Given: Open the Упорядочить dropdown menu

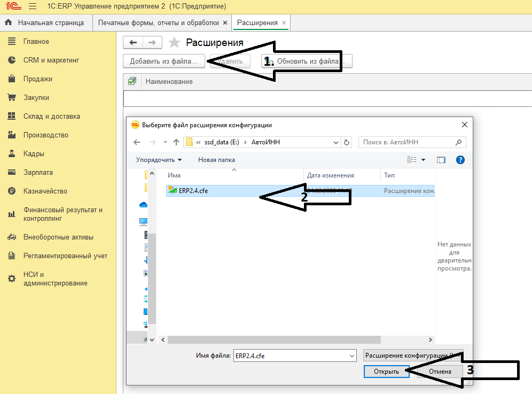Looking at the screenshot, I should 159,160.
